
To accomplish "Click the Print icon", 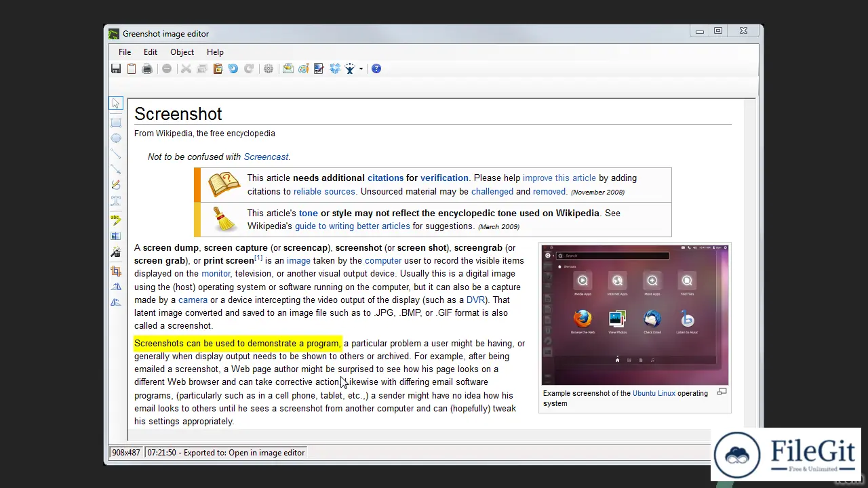I will pos(146,68).
